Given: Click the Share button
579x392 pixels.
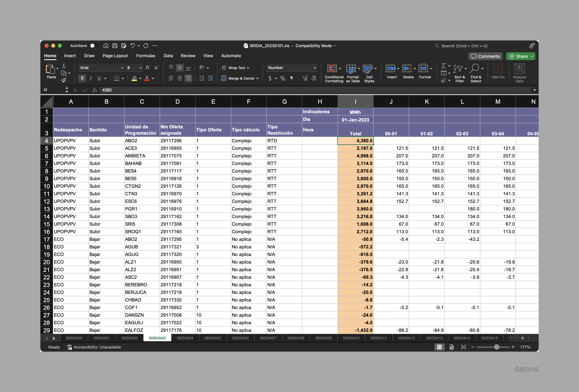Looking at the screenshot, I should [521, 56].
